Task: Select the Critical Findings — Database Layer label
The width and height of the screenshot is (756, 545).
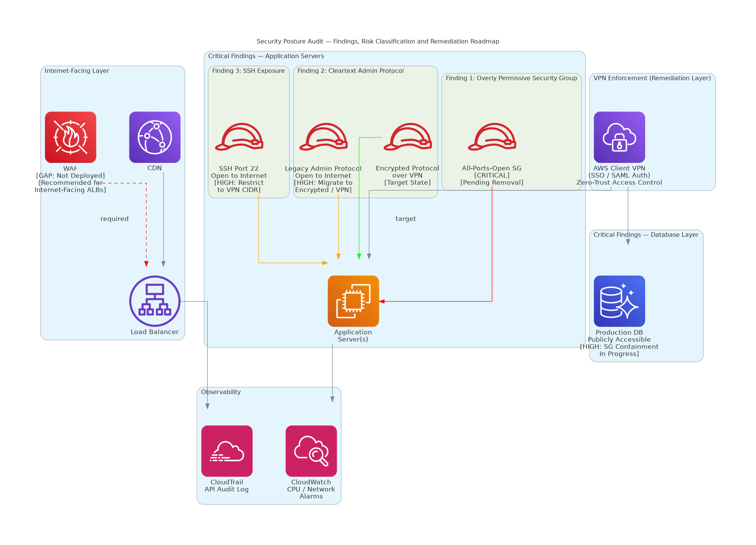Action: 646,235
